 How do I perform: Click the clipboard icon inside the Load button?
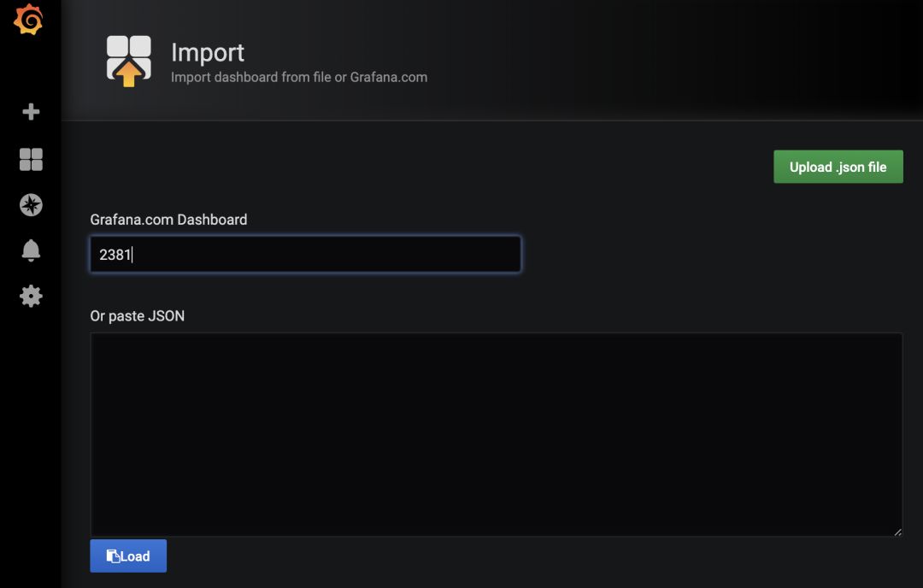click(x=113, y=556)
